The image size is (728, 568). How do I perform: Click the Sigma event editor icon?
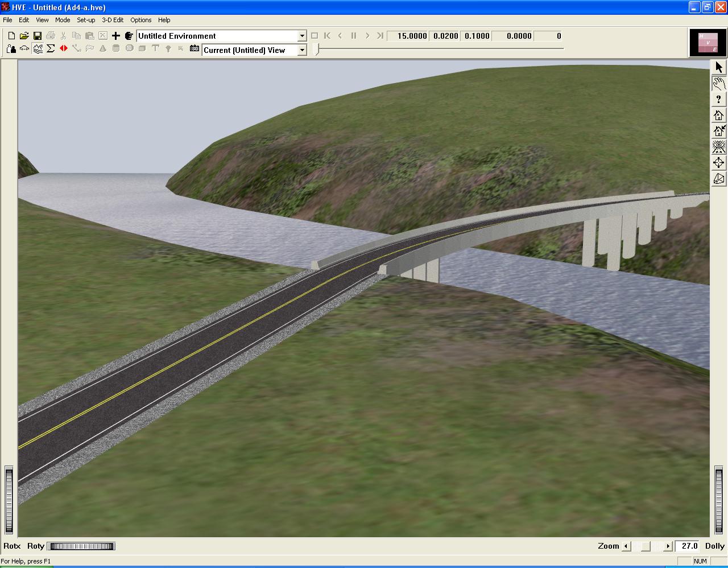coord(51,49)
